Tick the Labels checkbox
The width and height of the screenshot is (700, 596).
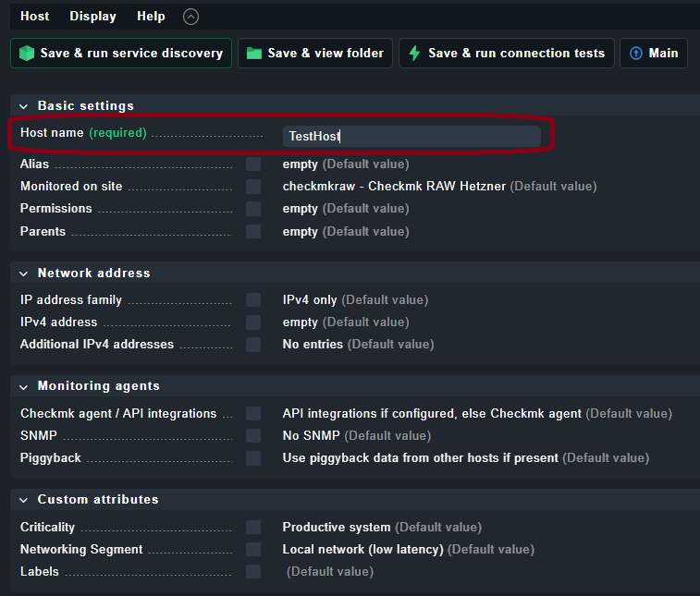pos(253,571)
